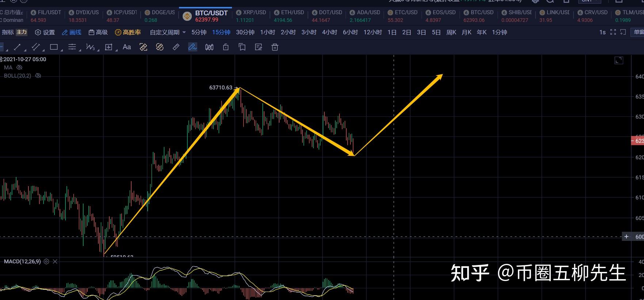Click the price range measure icon
The width and height of the screenshot is (644, 300).
click(143, 47)
